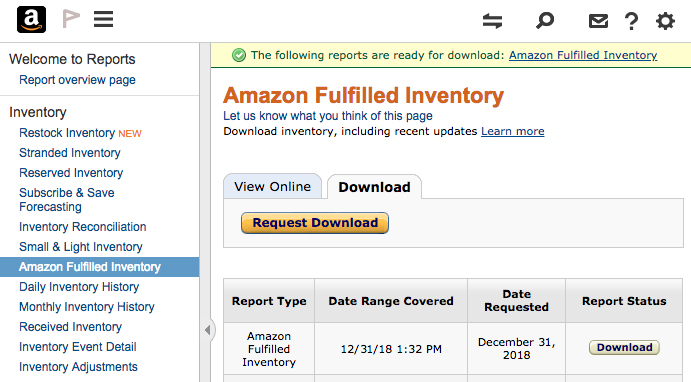
Task: Open Daily Inventory History report
Action: click(x=79, y=287)
